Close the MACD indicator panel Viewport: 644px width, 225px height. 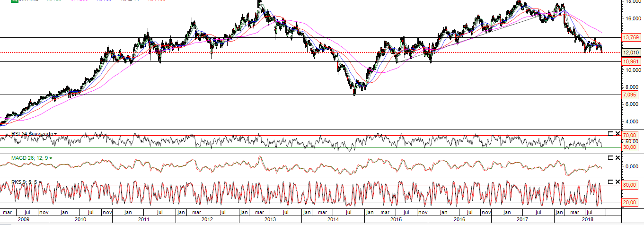click(x=617, y=157)
